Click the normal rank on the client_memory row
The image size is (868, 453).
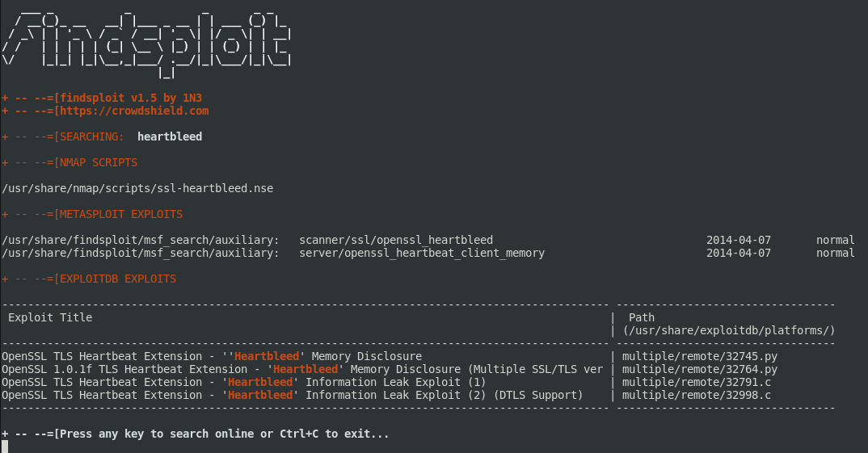(836, 254)
